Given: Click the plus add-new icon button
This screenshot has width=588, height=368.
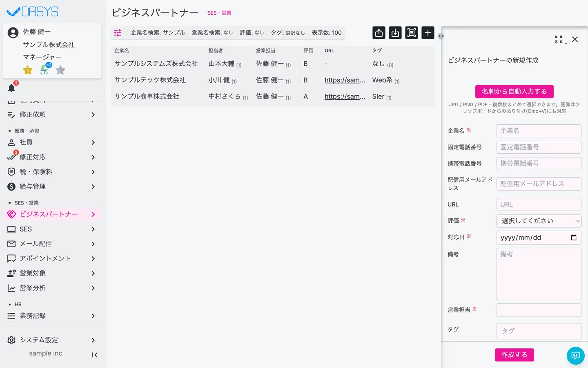Looking at the screenshot, I should coord(428,33).
